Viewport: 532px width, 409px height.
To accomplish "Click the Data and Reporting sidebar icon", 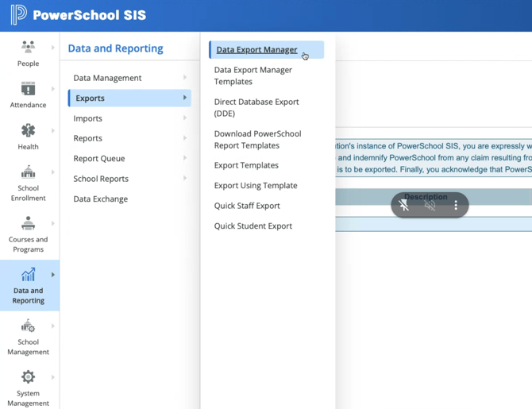I will pyautogui.click(x=29, y=276).
